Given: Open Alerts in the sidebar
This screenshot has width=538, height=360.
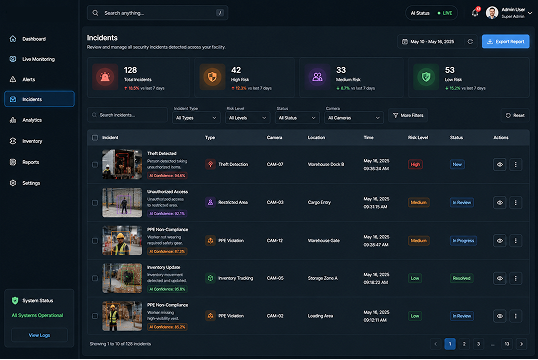Looking at the screenshot, I should point(39,79).
